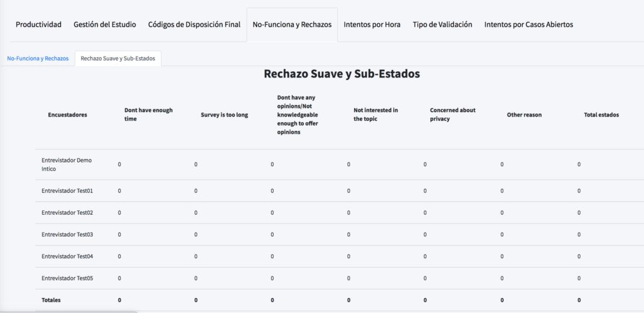644x313 pixels.
Task: Select the Entrevistador Test03 row
Action: coord(339,234)
